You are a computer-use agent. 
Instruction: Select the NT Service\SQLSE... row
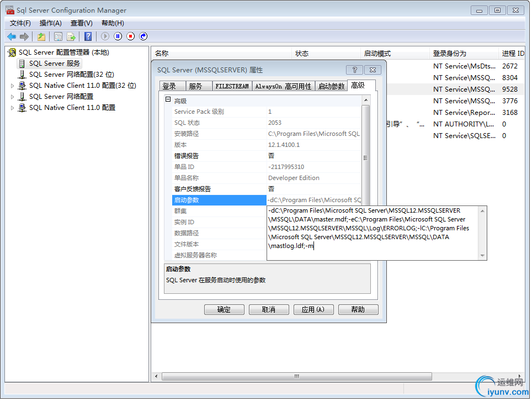(x=455, y=136)
